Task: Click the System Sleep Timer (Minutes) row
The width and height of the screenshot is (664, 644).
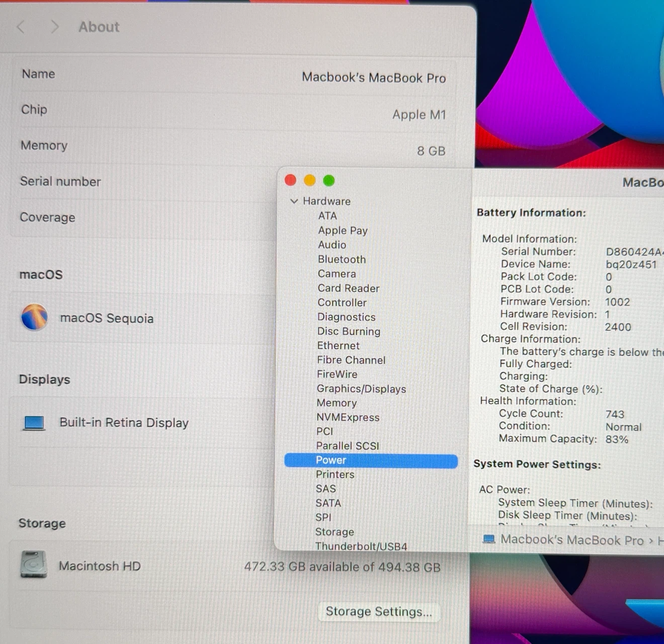Action: coord(575,503)
